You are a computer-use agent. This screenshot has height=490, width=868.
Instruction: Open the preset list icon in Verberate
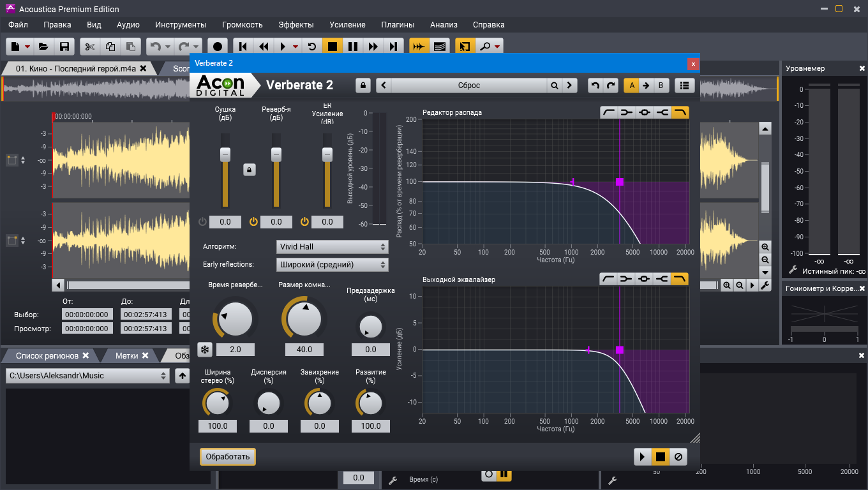point(685,85)
